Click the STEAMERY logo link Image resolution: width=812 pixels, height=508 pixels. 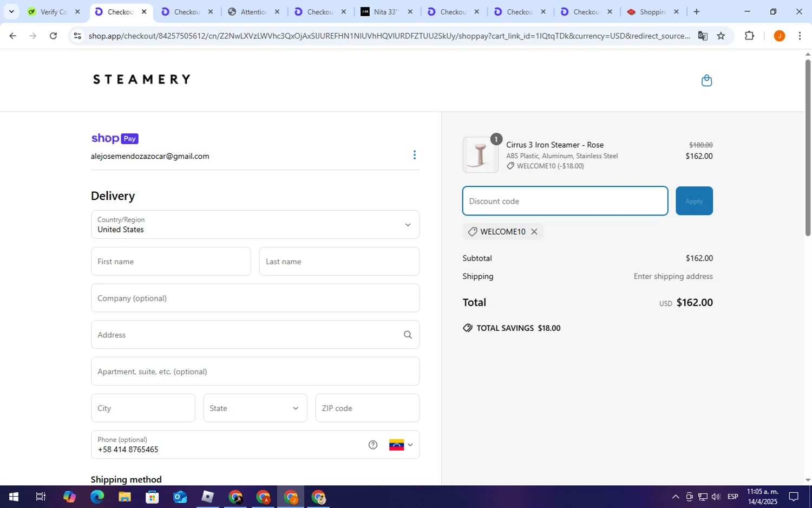pyautogui.click(x=142, y=80)
